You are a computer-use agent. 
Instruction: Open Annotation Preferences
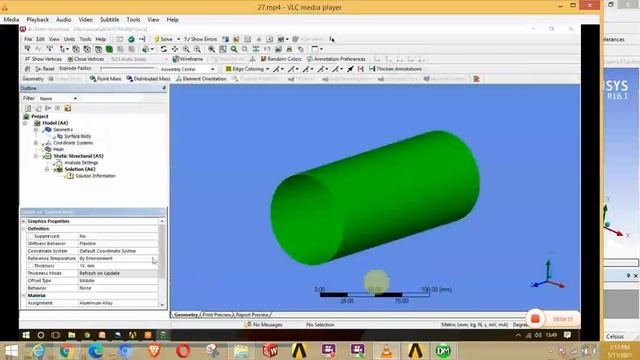click(x=336, y=59)
